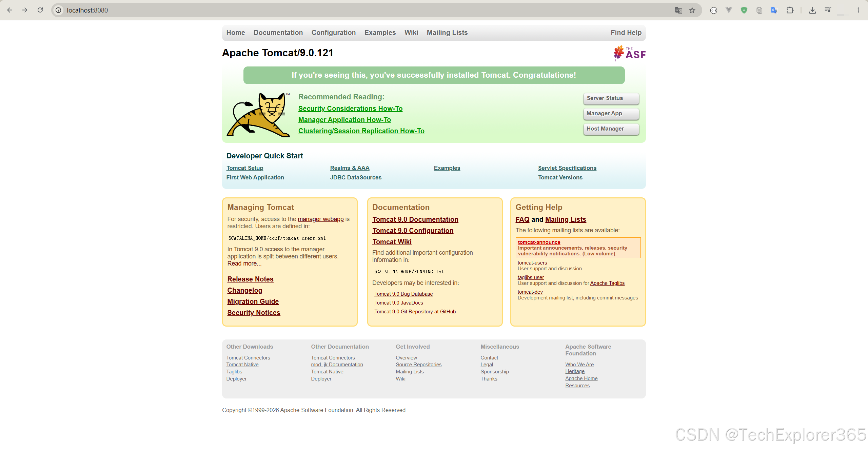Screen dimensions: 868x449
Task: Open Tomcat 9.0 Configuration link
Action: [x=413, y=231]
